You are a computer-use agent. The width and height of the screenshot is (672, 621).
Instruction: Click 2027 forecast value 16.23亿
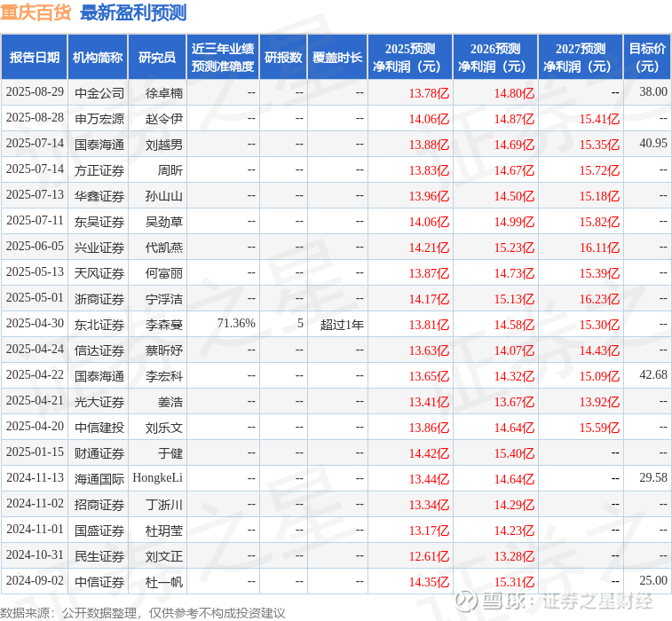(599, 299)
